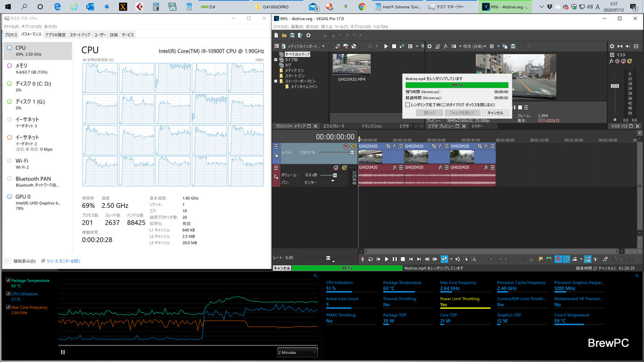This screenshot has width=644, height=362.
Task: Click Master FX icon in Master Bus panel
Action: point(611,61)
